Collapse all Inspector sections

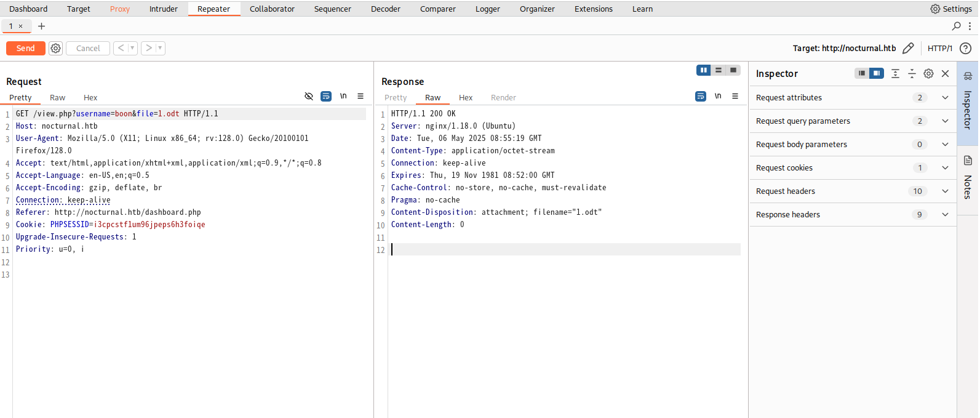click(x=912, y=73)
